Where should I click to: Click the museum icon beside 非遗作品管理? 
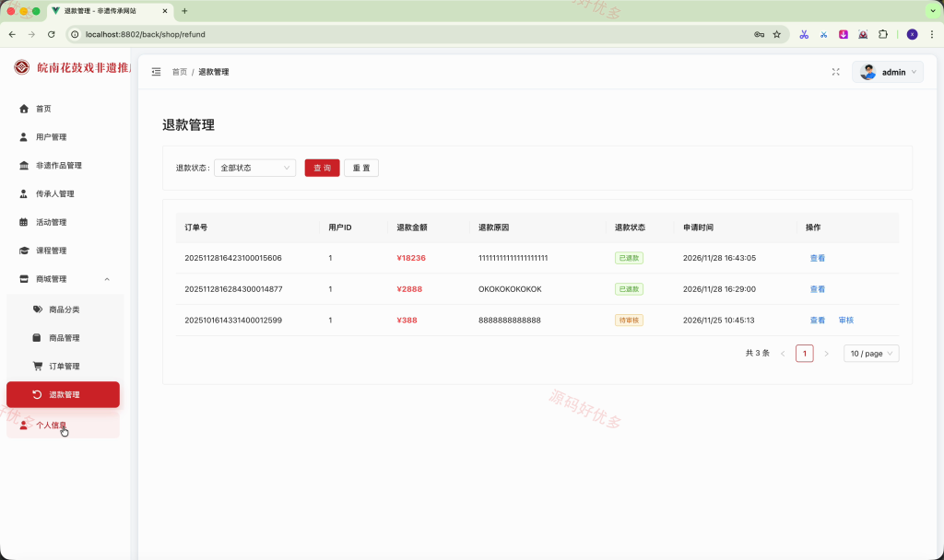point(23,166)
